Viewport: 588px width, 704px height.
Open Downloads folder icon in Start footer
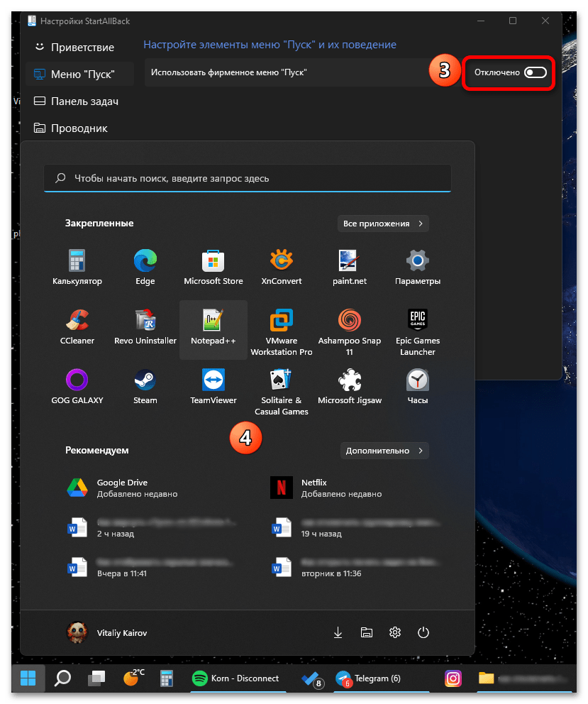coord(338,632)
